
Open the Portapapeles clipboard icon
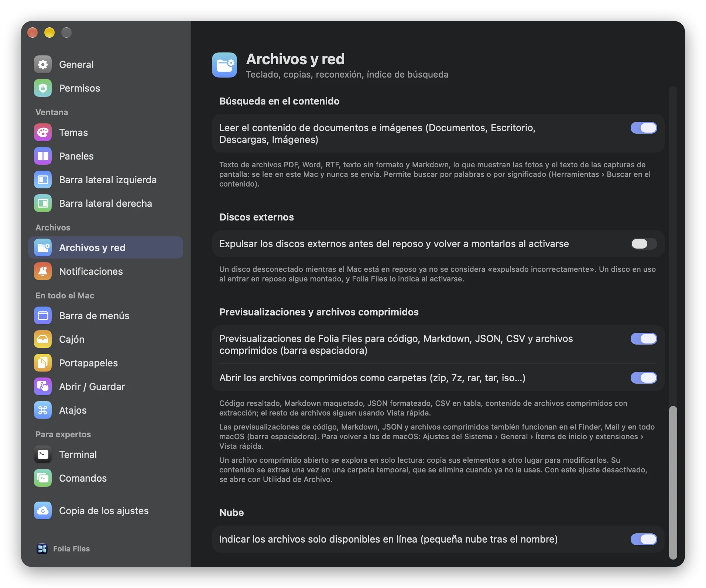coord(43,363)
